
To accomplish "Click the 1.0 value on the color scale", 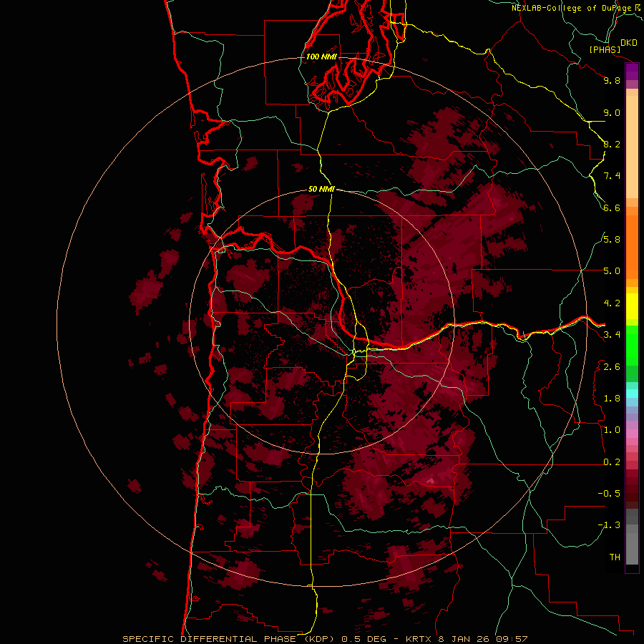I will [612, 430].
